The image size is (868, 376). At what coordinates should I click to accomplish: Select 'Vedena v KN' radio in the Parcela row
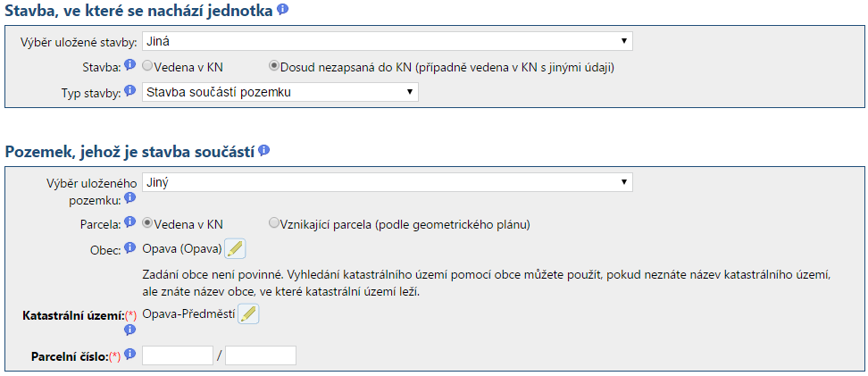pyautogui.click(x=147, y=223)
